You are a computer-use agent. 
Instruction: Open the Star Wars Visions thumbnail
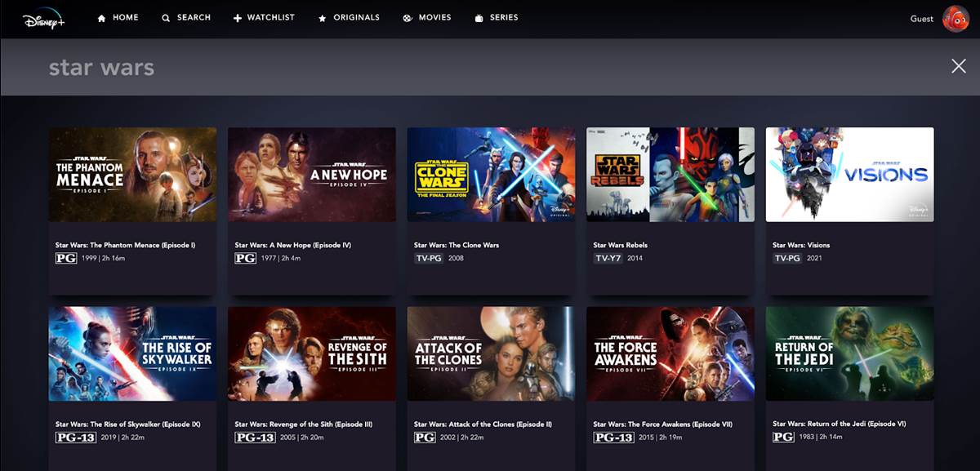(x=849, y=175)
